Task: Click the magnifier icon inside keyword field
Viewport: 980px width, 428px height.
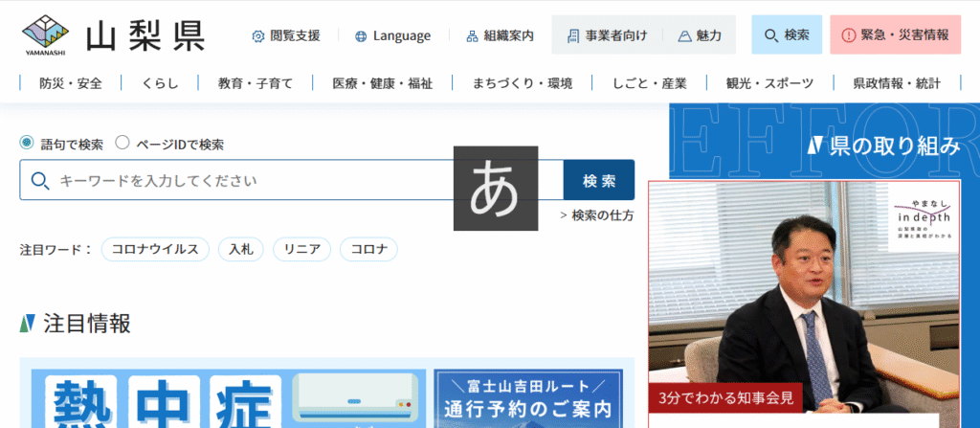Action: 40,181
